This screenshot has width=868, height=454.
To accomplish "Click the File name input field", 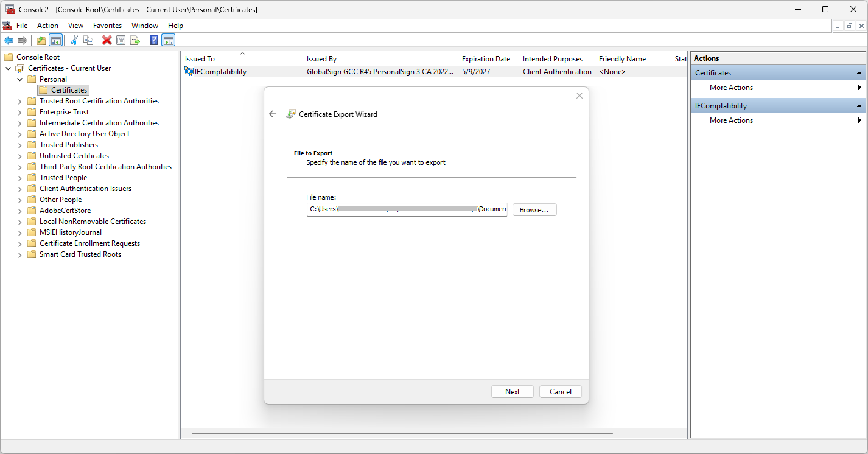I will (407, 209).
